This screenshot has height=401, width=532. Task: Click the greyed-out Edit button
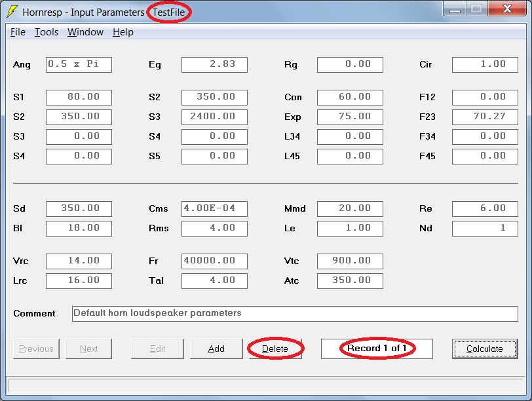tap(157, 349)
